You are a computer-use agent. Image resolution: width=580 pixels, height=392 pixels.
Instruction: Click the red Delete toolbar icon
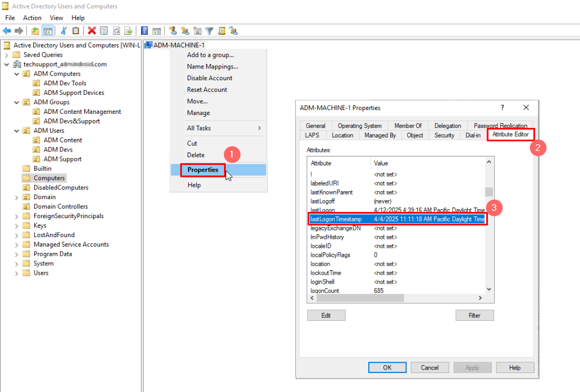(92, 31)
